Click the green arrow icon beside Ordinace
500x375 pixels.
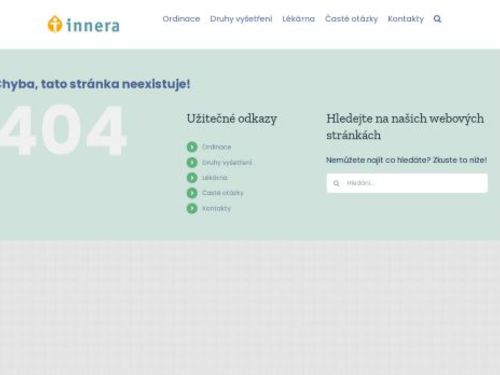[x=192, y=147]
